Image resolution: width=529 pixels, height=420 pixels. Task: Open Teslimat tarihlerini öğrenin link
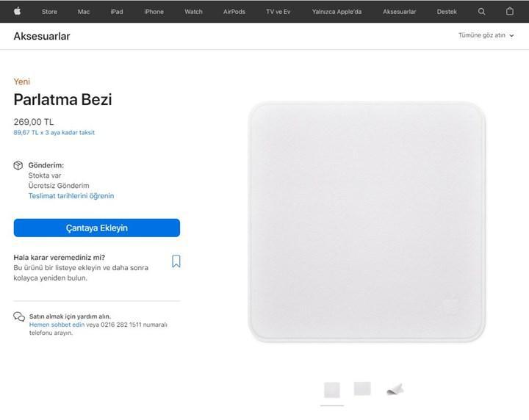(71, 196)
